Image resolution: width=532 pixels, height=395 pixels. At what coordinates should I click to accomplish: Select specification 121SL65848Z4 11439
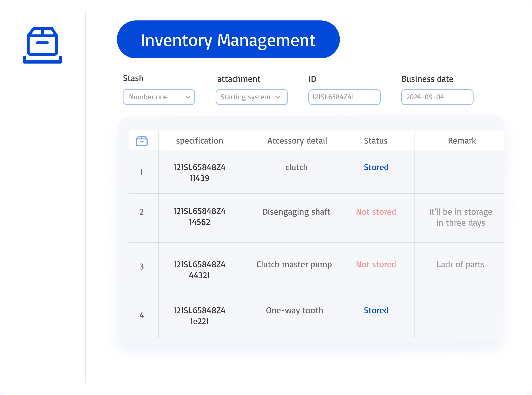199,173
